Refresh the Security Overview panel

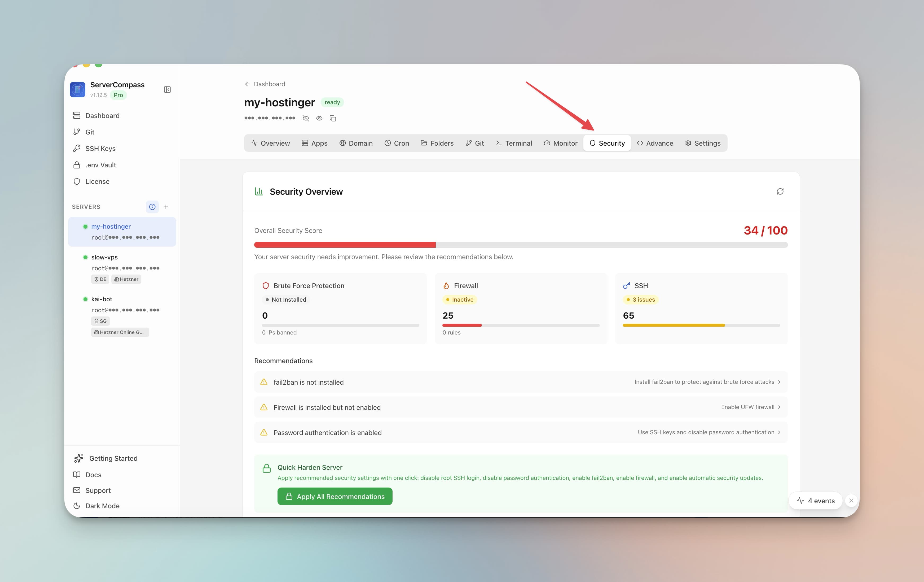point(780,191)
